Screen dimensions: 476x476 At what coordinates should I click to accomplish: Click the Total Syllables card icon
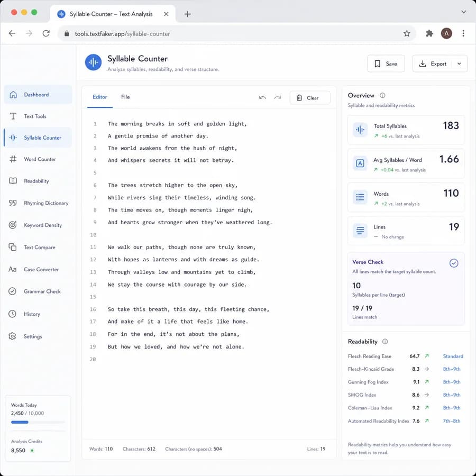[360, 130]
